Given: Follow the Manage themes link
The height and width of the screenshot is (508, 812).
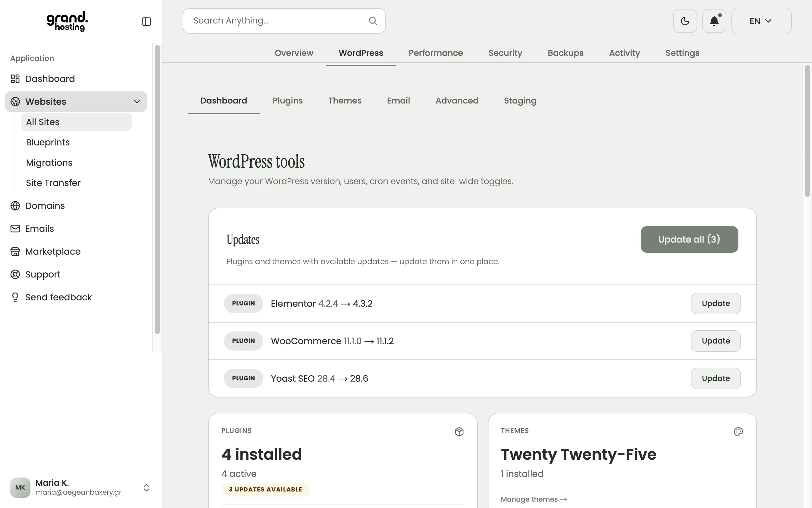Looking at the screenshot, I should [534, 499].
